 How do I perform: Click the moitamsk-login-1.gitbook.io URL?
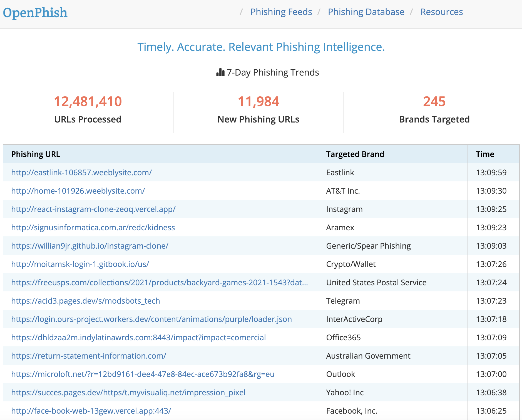(x=80, y=264)
